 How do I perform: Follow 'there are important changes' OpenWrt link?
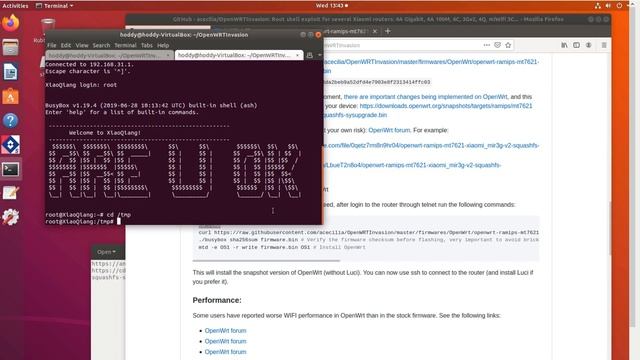coord(425,97)
